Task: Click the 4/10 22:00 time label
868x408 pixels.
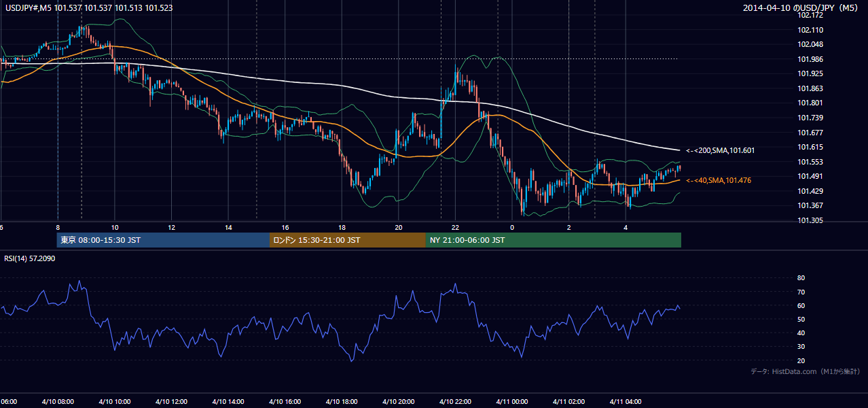Action: pos(455,401)
